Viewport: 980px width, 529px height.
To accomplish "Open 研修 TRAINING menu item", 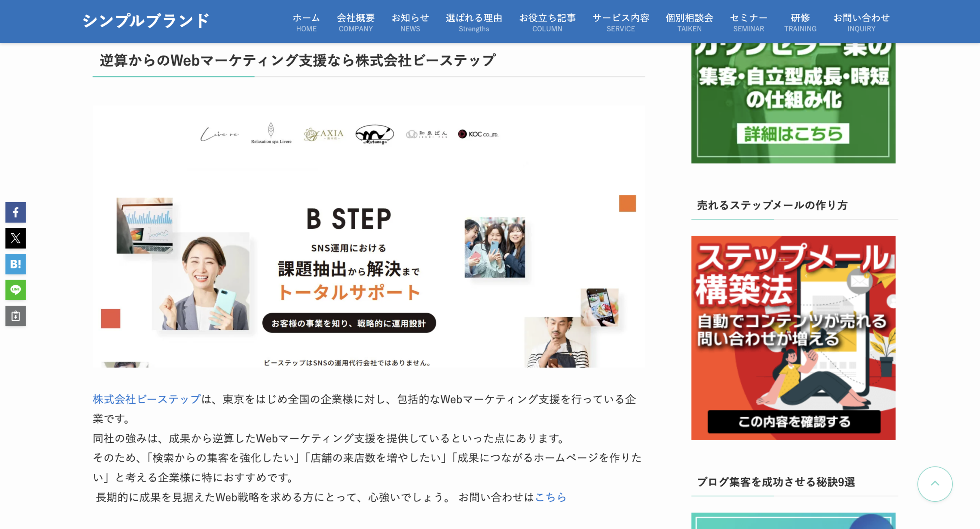I will click(800, 23).
